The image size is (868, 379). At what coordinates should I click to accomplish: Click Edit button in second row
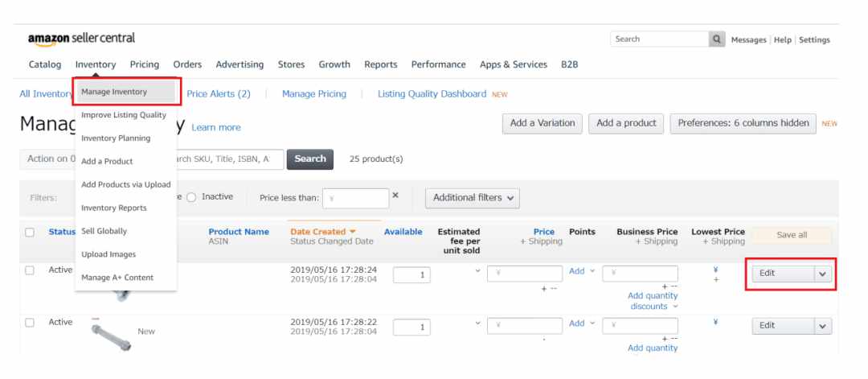click(x=783, y=326)
